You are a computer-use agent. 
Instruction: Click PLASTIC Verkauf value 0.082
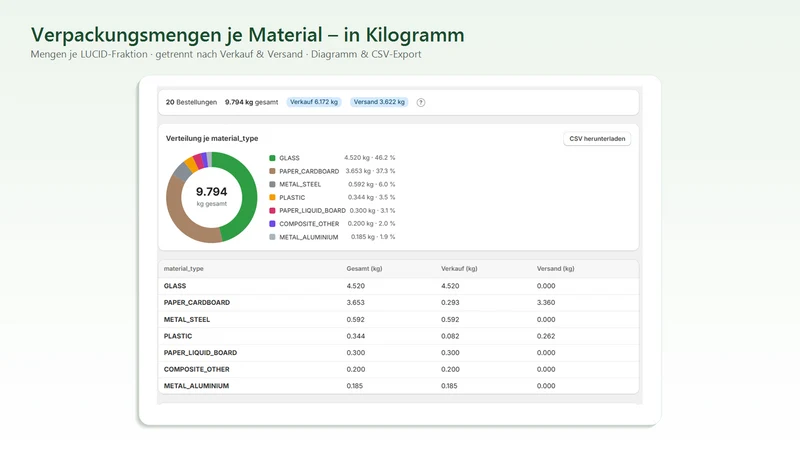pyautogui.click(x=451, y=336)
